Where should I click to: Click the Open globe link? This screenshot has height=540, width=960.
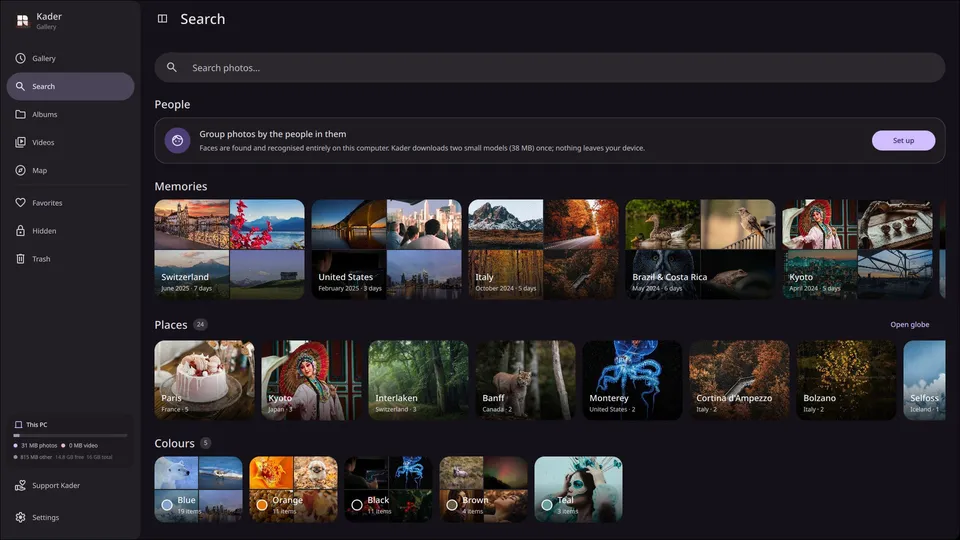(x=909, y=324)
